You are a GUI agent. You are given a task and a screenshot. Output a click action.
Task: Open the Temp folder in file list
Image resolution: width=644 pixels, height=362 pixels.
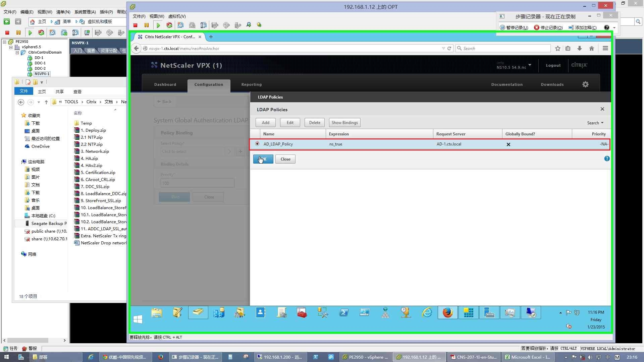(86, 123)
